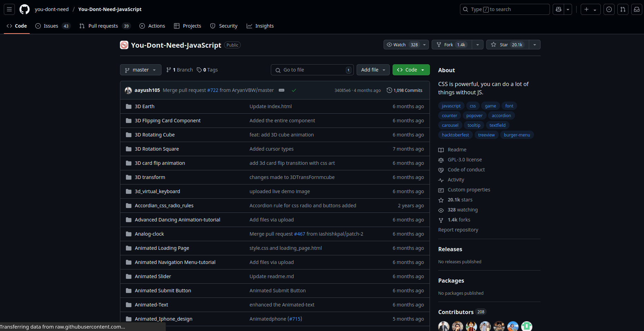View 0 Tags list

(207, 70)
